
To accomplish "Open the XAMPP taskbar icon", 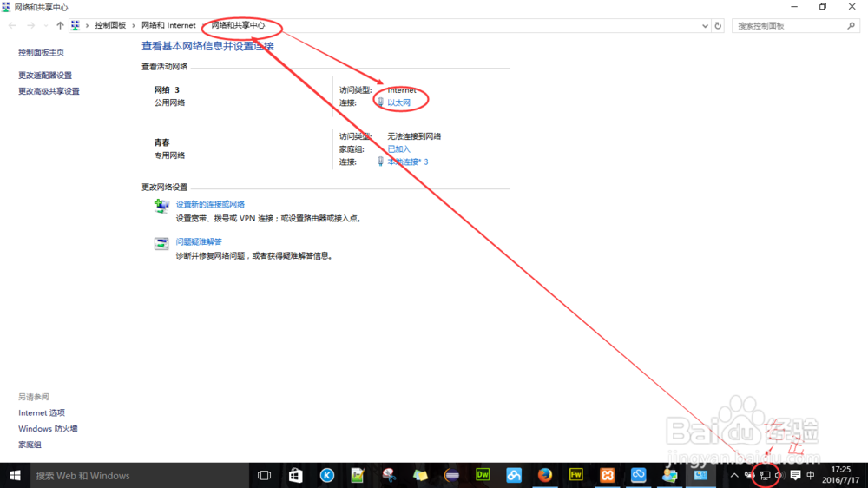I will click(608, 475).
